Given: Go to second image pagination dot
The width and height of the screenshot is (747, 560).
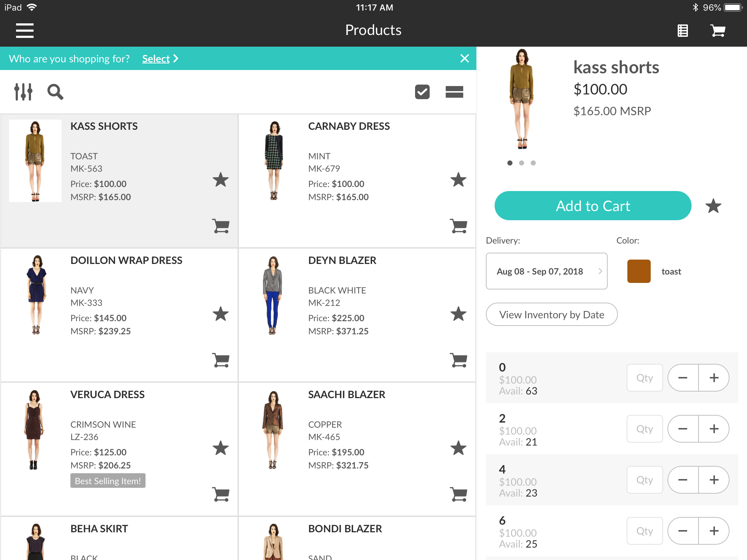Looking at the screenshot, I should (522, 163).
